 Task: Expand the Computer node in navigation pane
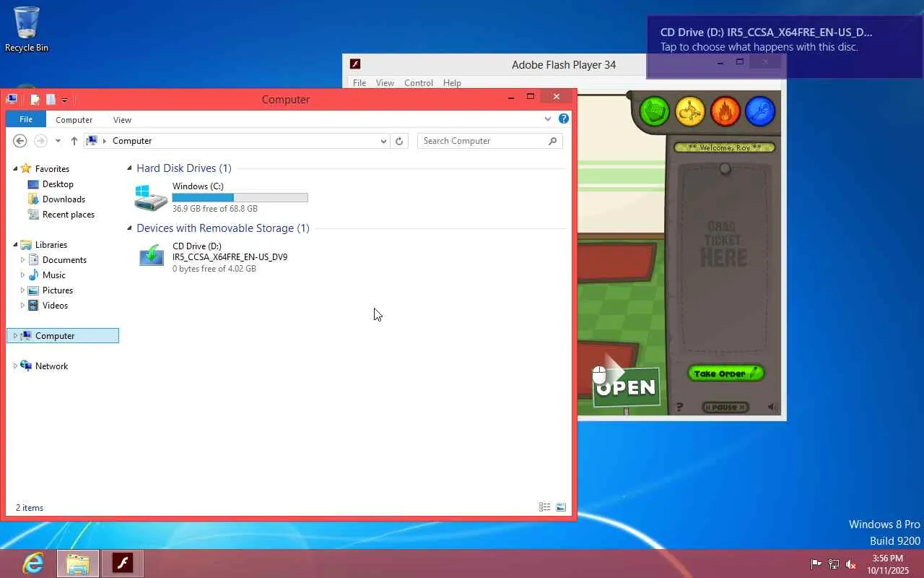click(15, 336)
